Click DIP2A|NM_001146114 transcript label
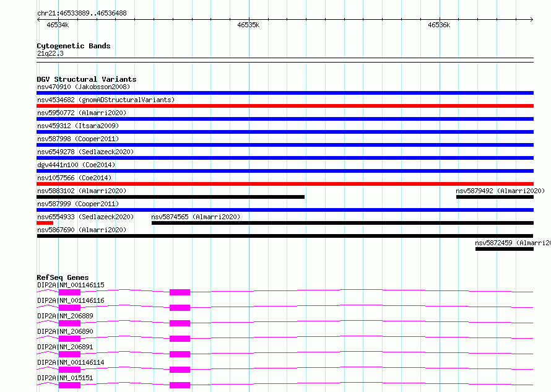 coord(71,362)
